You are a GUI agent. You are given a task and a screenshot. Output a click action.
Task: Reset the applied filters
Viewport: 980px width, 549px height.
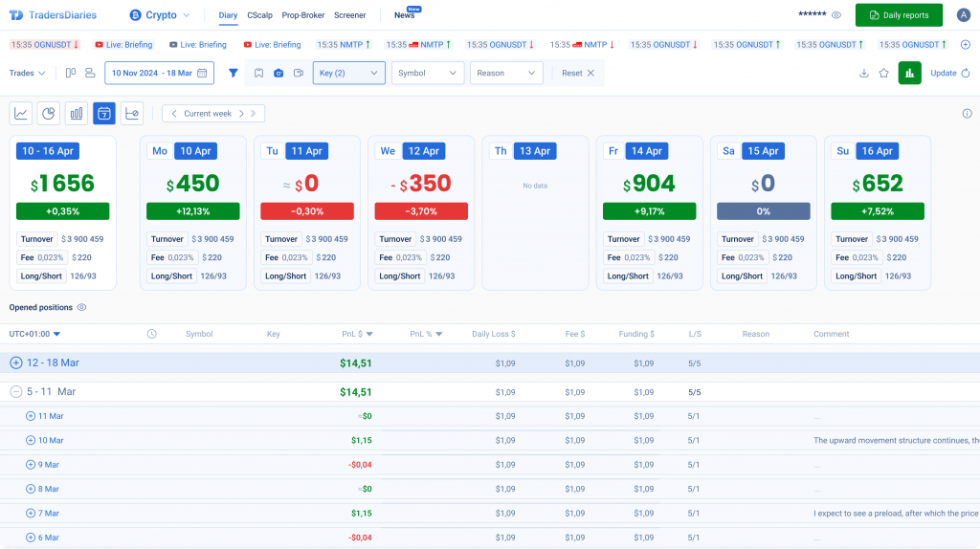click(x=577, y=73)
